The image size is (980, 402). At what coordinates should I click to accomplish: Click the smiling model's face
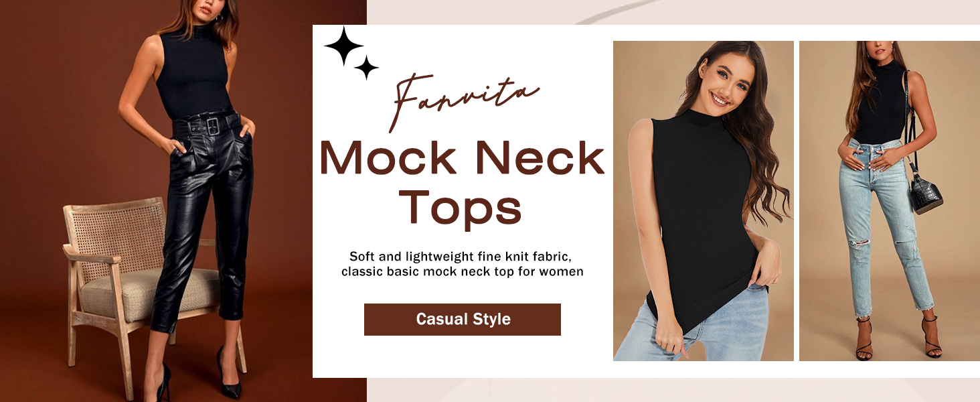pyautogui.click(x=728, y=80)
